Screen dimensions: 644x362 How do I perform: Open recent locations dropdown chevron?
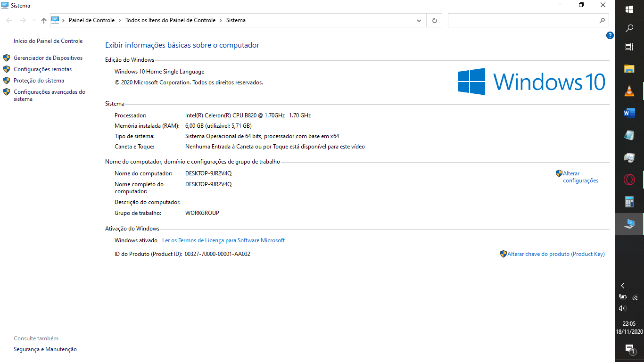point(34,20)
